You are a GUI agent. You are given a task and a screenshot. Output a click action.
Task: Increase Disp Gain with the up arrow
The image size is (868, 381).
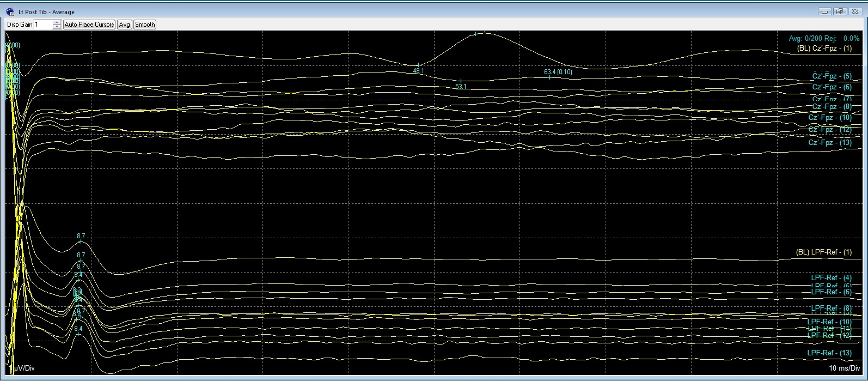point(57,22)
